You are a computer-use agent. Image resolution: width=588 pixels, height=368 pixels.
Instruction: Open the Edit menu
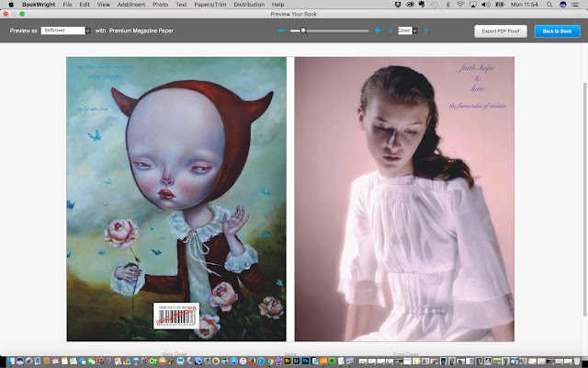[x=85, y=5]
